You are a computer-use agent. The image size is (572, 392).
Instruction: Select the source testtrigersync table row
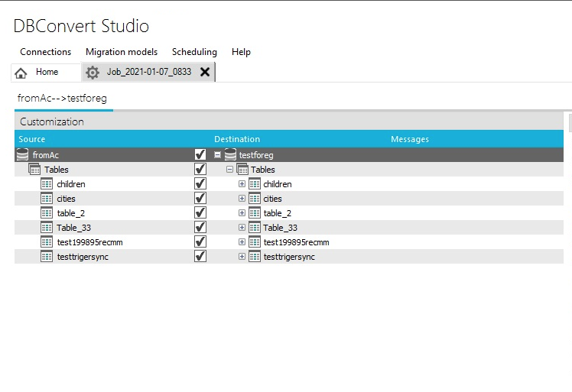(83, 257)
